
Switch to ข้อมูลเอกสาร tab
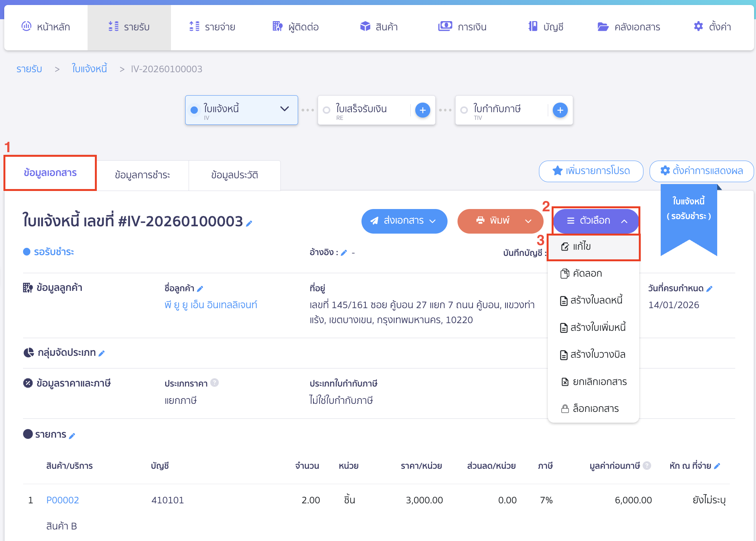[x=50, y=173]
